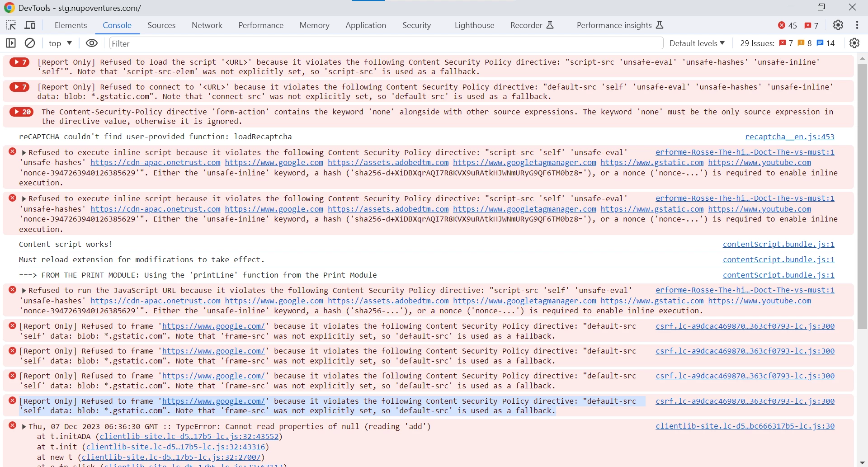Click the scrollbar up arrow
Image resolution: width=868 pixels, height=467 pixels.
pyautogui.click(x=862, y=58)
